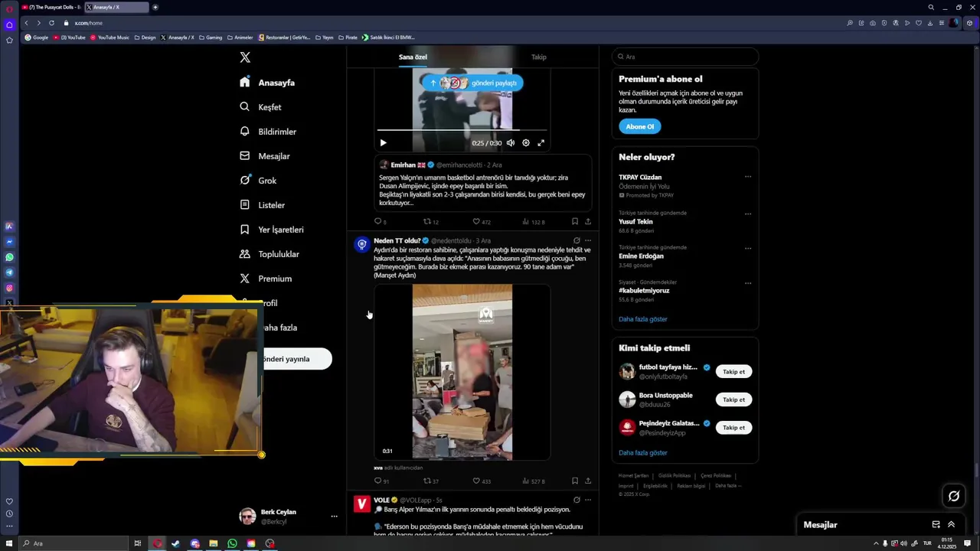Open new message icon in Mesajlar drawer

(x=936, y=525)
